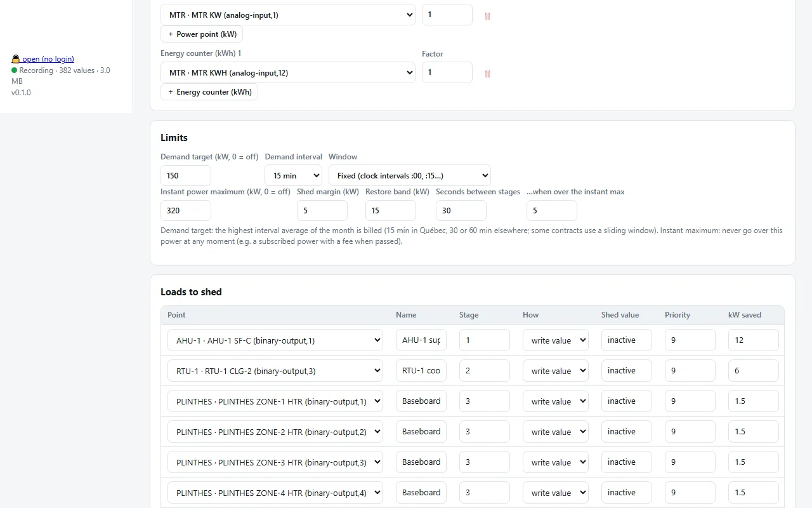Expand the Demand interval dropdown
This screenshot has width=812, height=508.
click(x=293, y=175)
